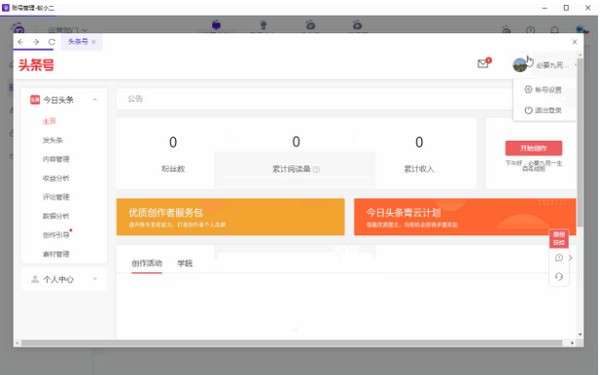Click the red 开始创作 button
Viewport: 600px width, 375px height.
pyautogui.click(x=533, y=148)
